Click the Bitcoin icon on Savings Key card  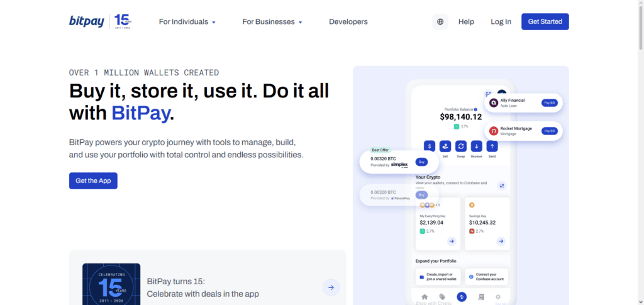click(472, 205)
